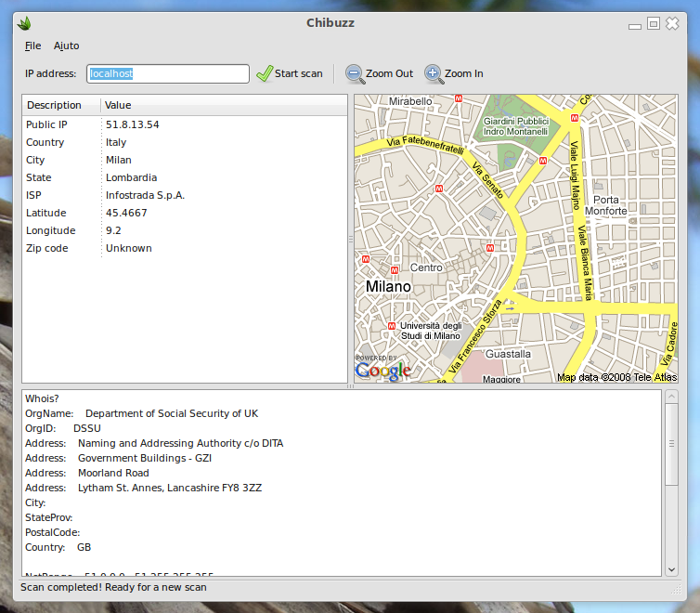Click the Naming and Addressing Authority address line

pos(154,443)
